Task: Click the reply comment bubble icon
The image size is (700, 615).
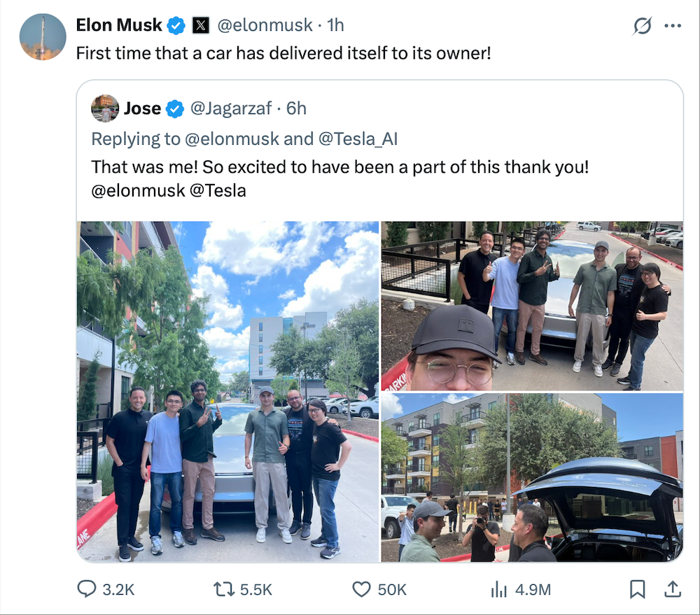Action: [x=87, y=589]
